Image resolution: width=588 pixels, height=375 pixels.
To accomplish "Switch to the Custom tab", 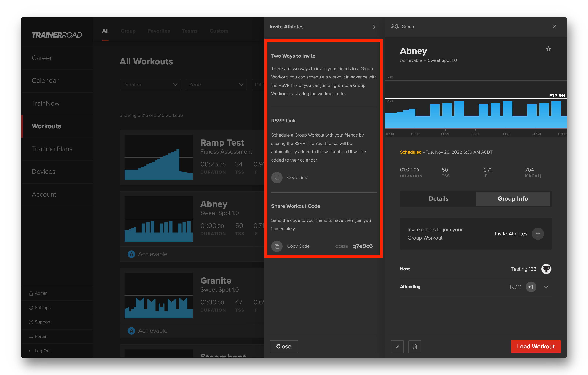I will (219, 31).
